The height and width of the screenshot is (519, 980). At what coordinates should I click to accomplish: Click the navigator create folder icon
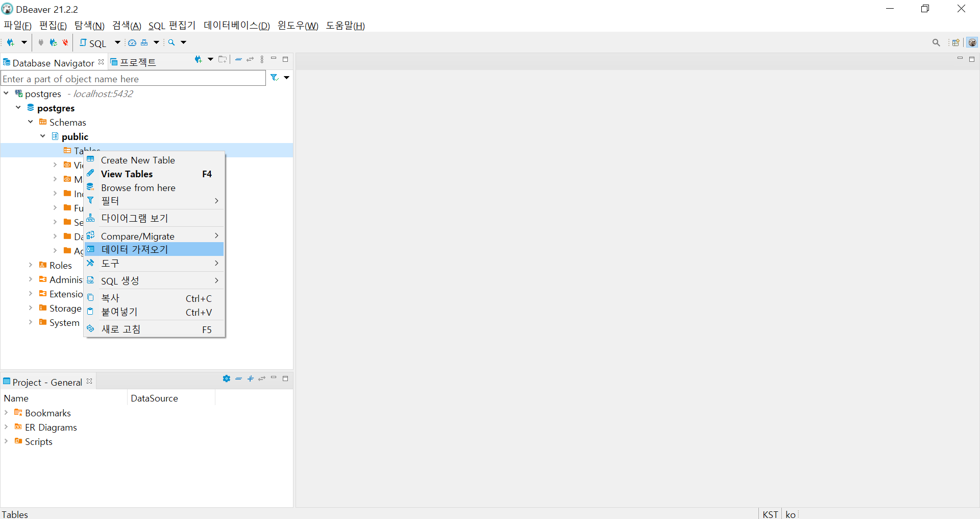223,60
